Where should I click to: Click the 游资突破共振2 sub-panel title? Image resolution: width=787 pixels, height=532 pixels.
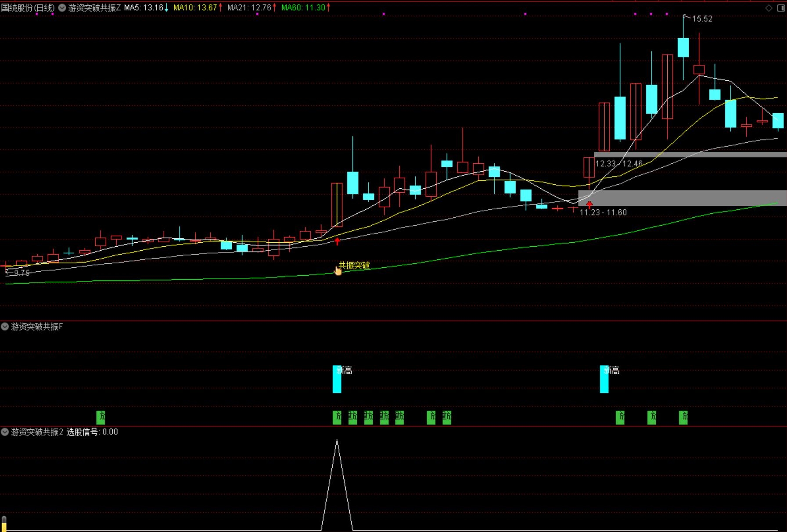37,432
